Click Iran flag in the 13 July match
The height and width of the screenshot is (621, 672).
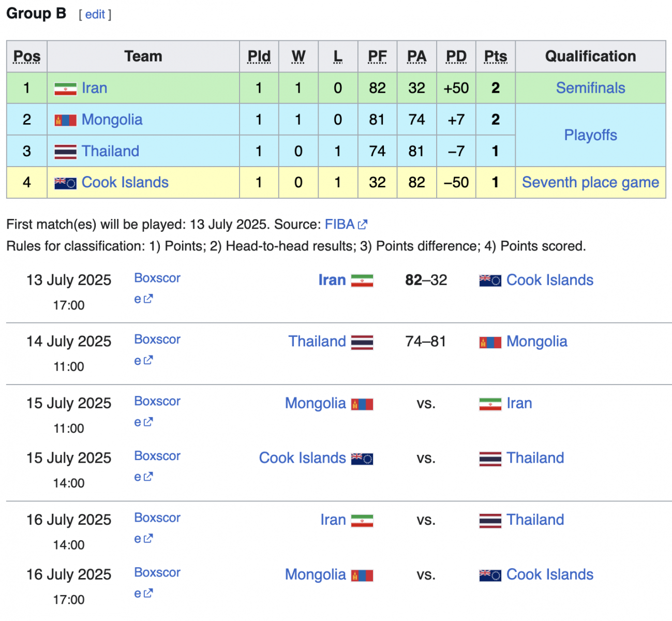(x=362, y=280)
